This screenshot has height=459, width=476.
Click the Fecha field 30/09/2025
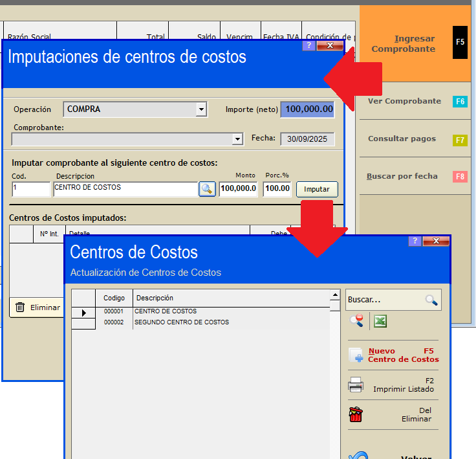tap(307, 139)
